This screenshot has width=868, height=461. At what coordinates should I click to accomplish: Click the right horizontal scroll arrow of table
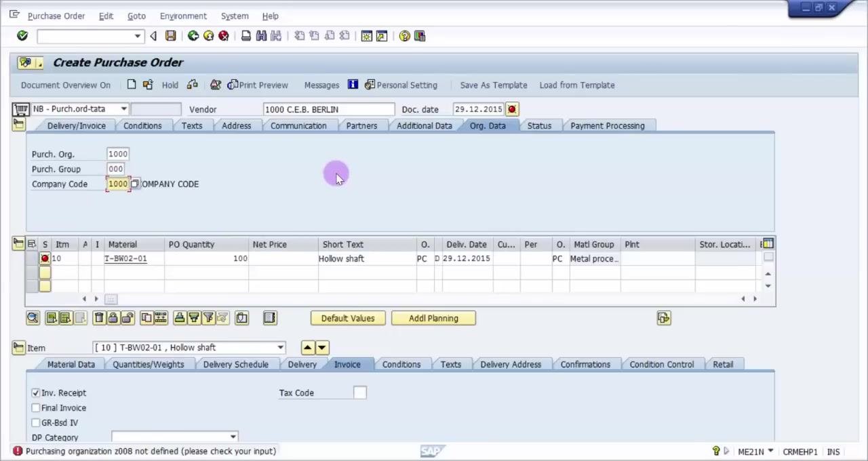point(755,299)
